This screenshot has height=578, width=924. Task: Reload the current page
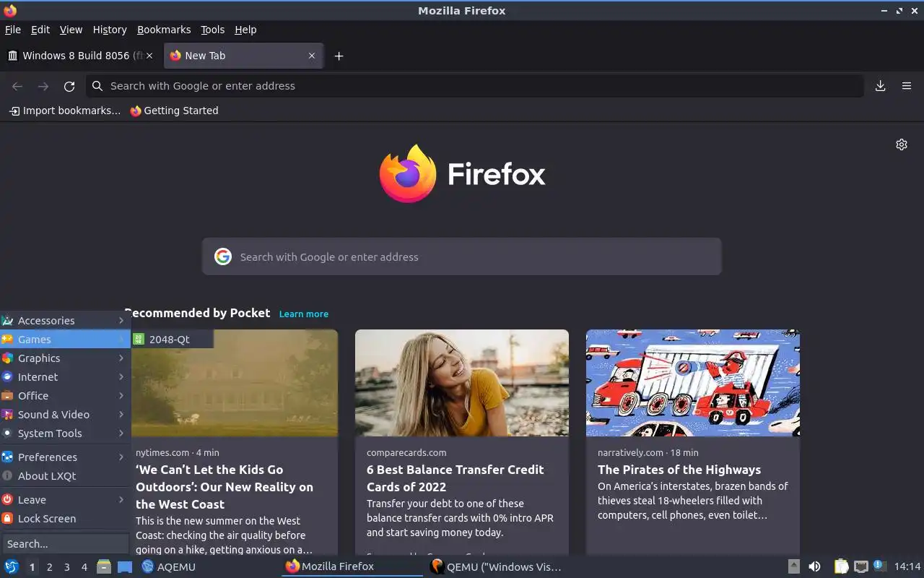[69, 86]
